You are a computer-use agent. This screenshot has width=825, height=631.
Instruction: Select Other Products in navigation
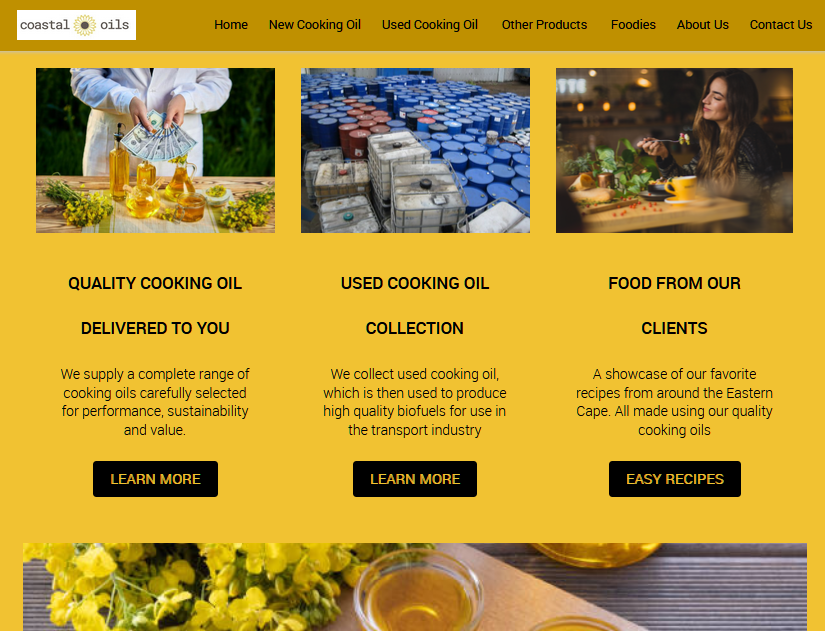pos(544,25)
